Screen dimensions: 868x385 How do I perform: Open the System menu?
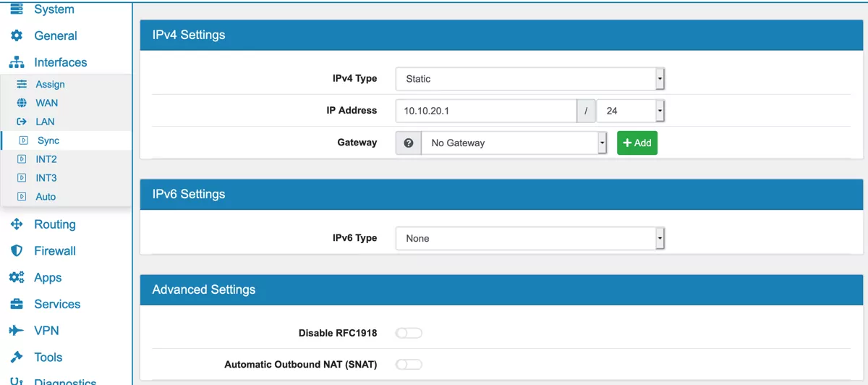click(x=54, y=9)
